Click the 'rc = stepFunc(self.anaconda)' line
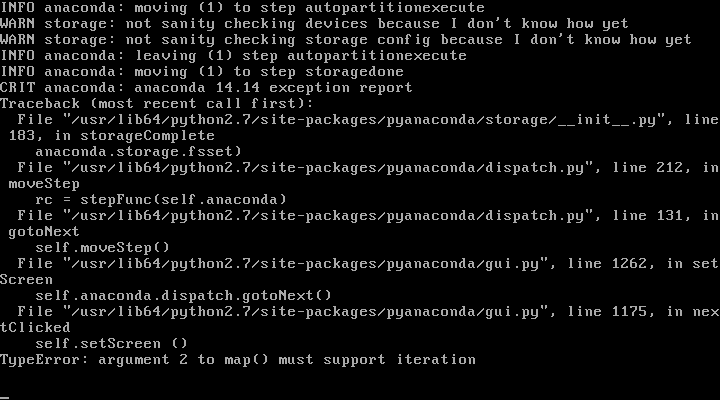The width and height of the screenshot is (720, 400). click(x=161, y=200)
